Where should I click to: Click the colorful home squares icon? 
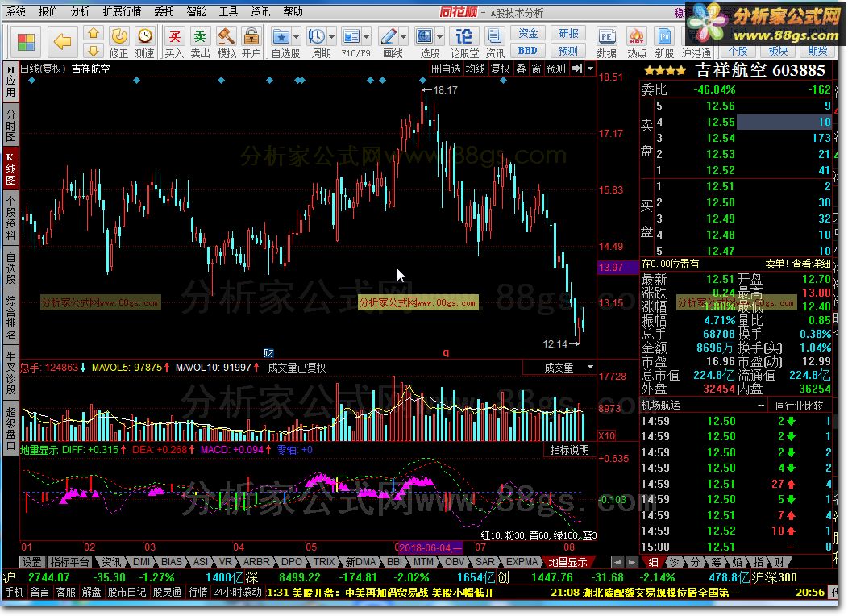[x=26, y=42]
